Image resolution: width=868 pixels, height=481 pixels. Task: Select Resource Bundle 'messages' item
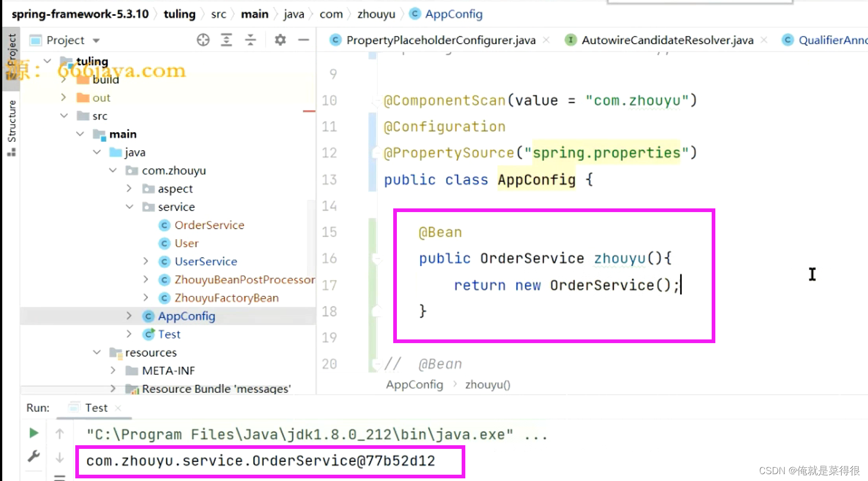click(x=216, y=389)
